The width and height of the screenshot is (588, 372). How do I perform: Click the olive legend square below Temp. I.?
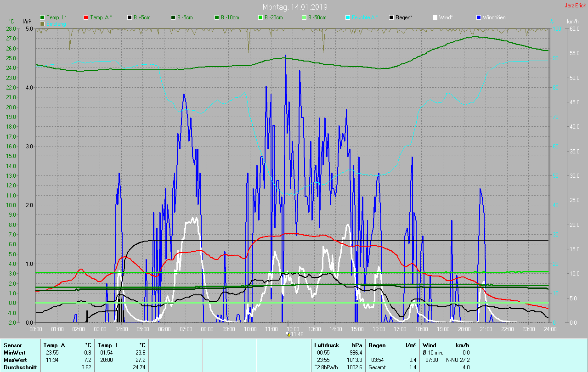click(43, 23)
